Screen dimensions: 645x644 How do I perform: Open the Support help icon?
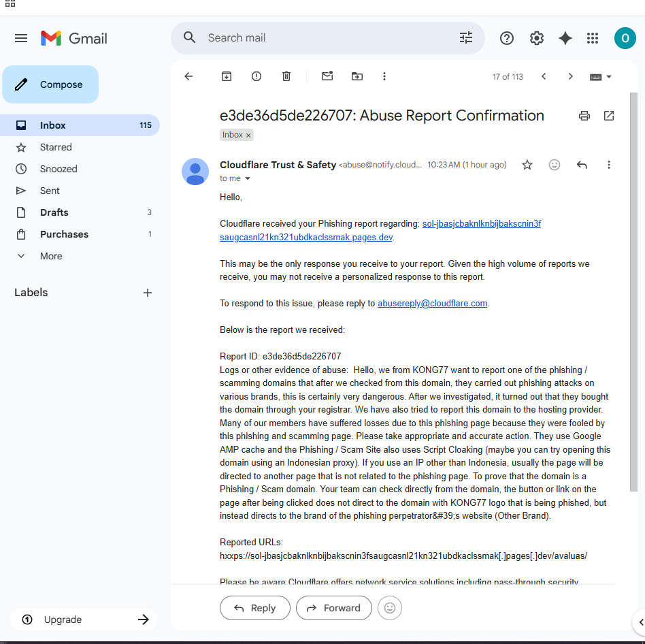(506, 38)
